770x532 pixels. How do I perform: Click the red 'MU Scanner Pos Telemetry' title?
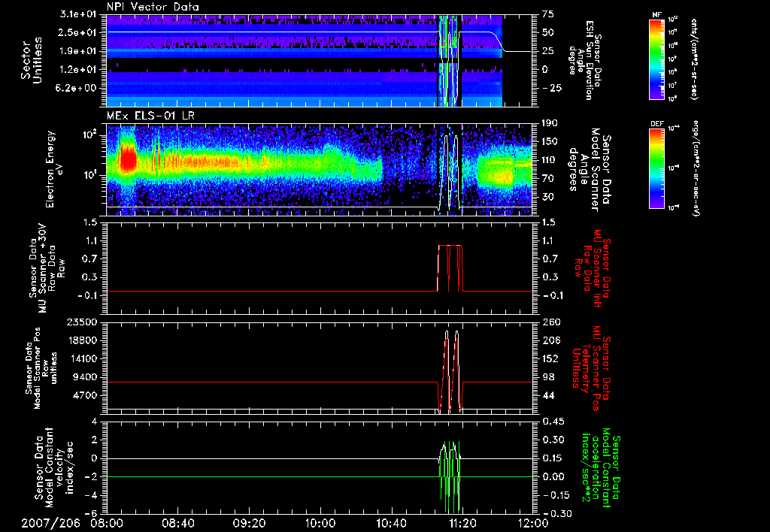[x=592, y=368]
